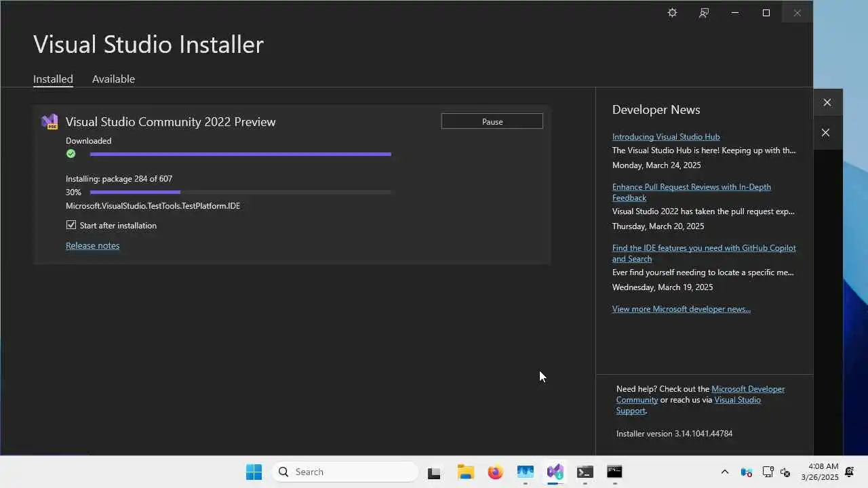868x488 pixels.
Task: Switch to the Available tab
Action: (x=113, y=79)
